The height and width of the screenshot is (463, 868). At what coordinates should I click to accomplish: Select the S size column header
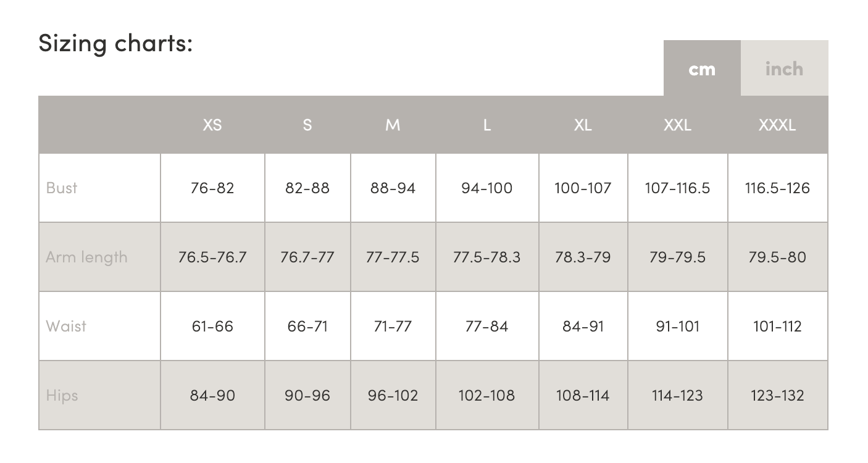307,125
